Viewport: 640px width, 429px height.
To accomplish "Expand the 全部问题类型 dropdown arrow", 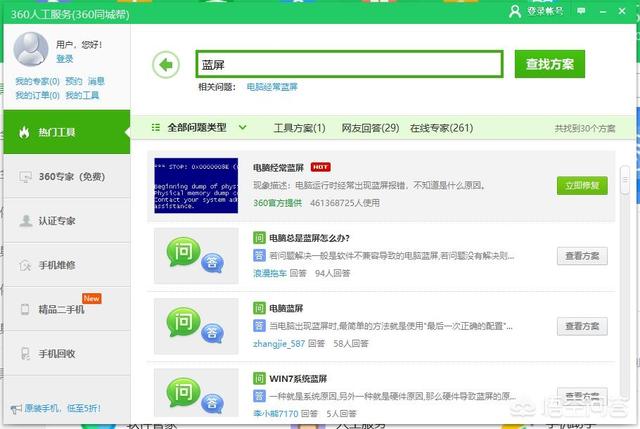I will pos(242,127).
